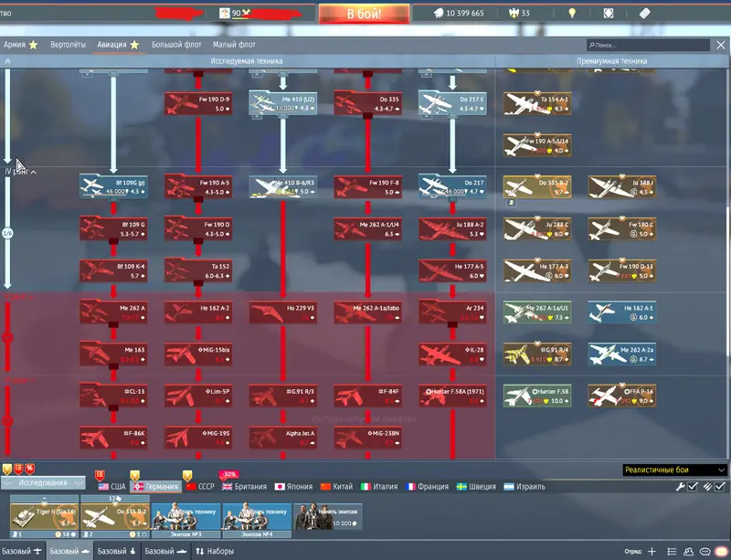
Task: Select the Ho 229 V3 aircraft
Action: point(282,312)
